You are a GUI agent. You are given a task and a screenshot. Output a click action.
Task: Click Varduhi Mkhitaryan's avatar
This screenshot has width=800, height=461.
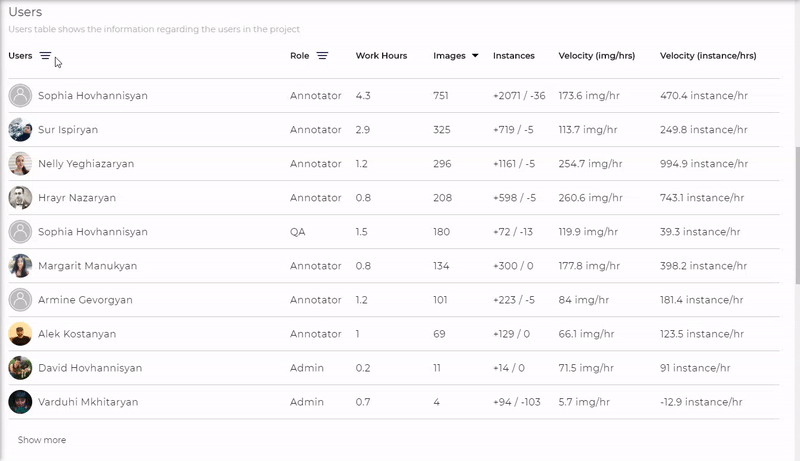[20, 402]
